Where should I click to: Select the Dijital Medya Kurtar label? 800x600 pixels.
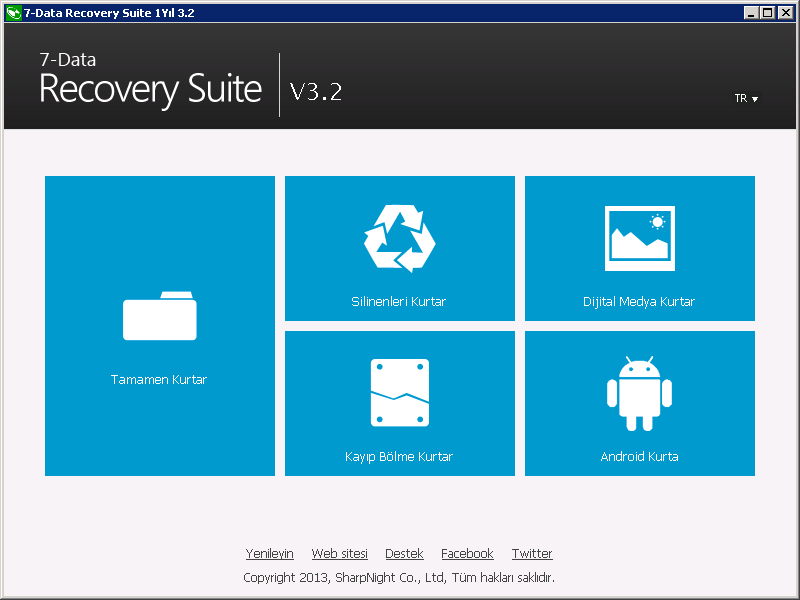[x=639, y=302]
